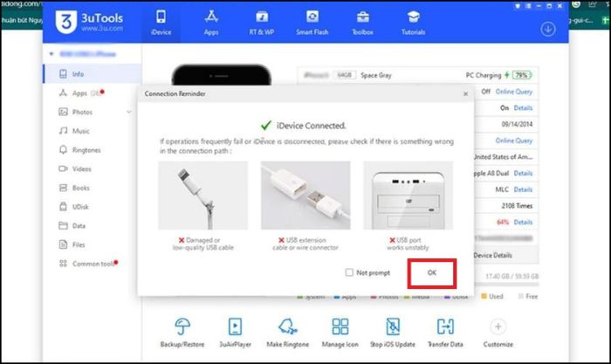Click the first Online Query link

click(513, 92)
